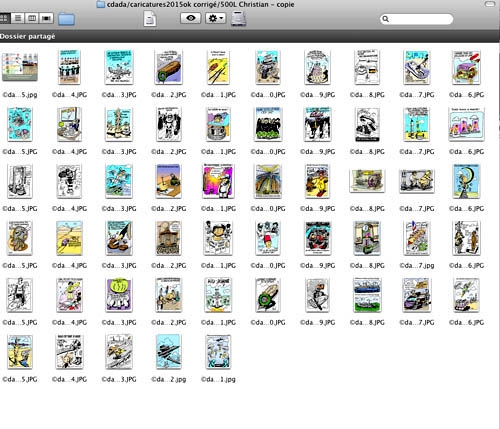Screen dimensions: 500x429
Task: Click inside the search field
Action: point(417,19)
